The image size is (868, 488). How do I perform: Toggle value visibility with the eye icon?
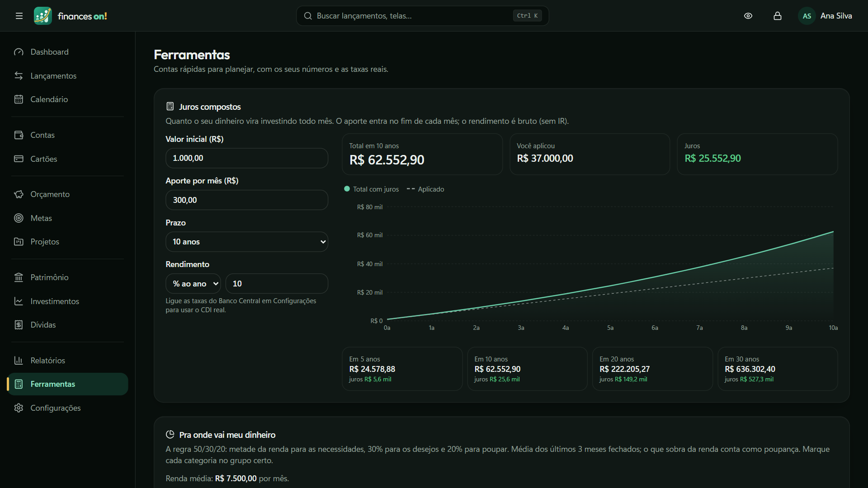tap(748, 16)
